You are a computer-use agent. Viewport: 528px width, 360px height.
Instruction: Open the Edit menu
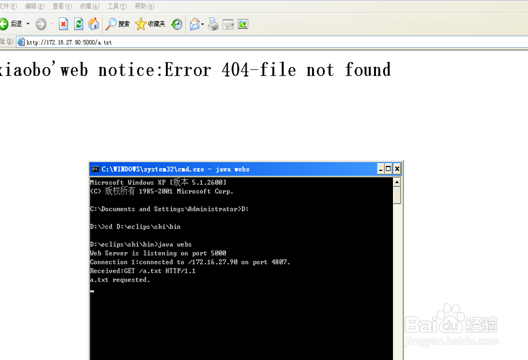tap(35, 6)
